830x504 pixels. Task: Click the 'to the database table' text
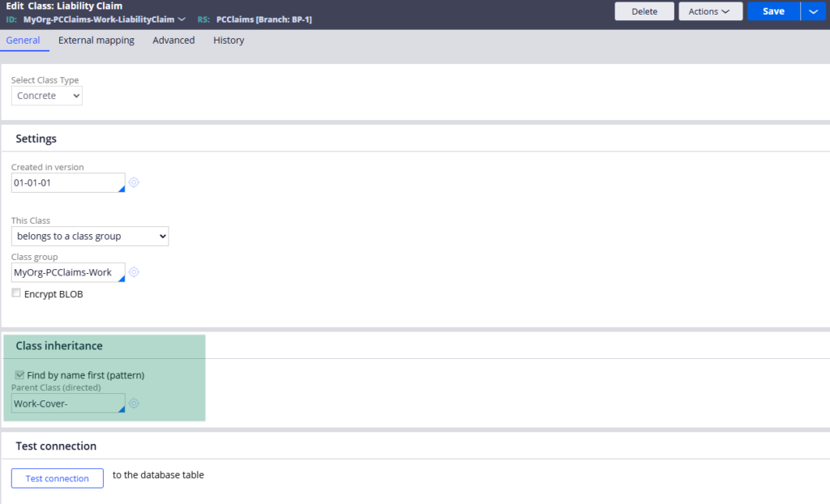tap(158, 475)
